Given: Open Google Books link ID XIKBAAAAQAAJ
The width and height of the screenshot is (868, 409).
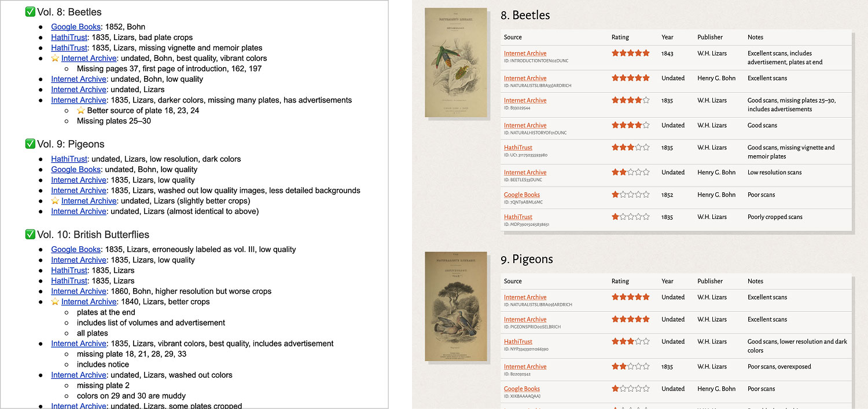Looking at the screenshot, I should (522, 389).
